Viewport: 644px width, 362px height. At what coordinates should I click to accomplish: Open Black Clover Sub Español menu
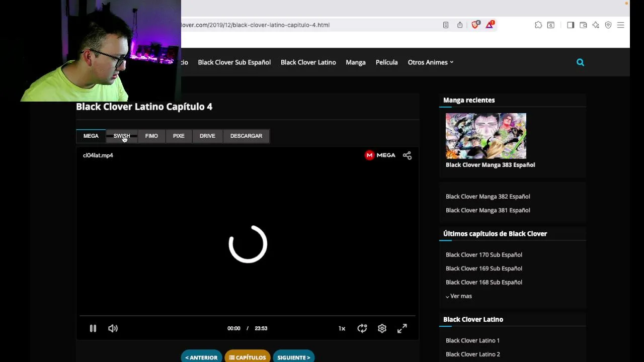[234, 62]
